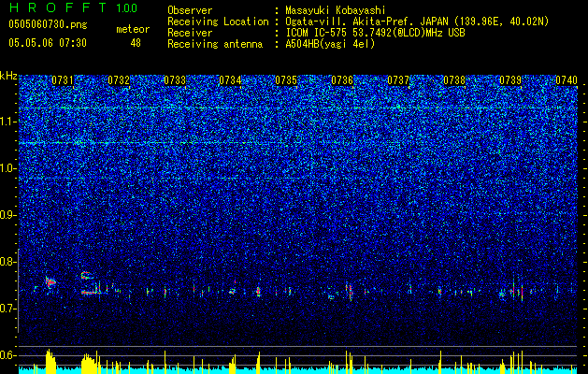Screen dimensions: 588x374
Task: Click the meteor count 48
Action: click(x=136, y=43)
